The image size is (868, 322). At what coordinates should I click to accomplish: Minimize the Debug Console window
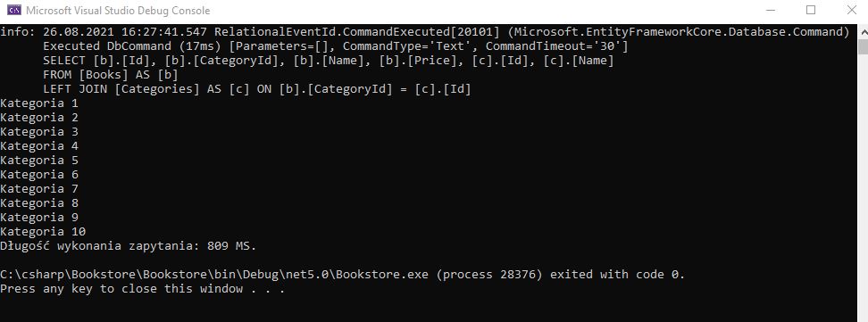770,10
